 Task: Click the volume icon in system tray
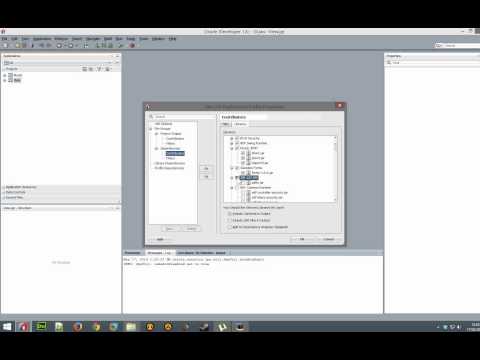tap(459, 327)
